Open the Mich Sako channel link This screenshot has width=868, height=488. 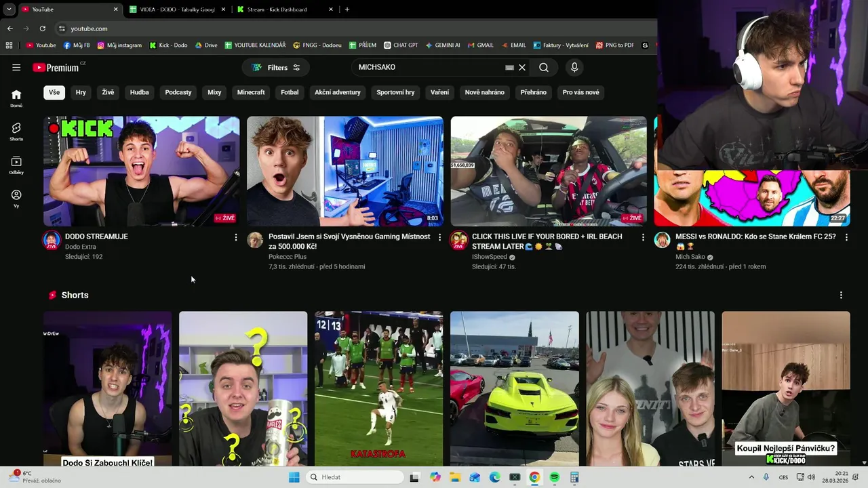click(x=690, y=257)
